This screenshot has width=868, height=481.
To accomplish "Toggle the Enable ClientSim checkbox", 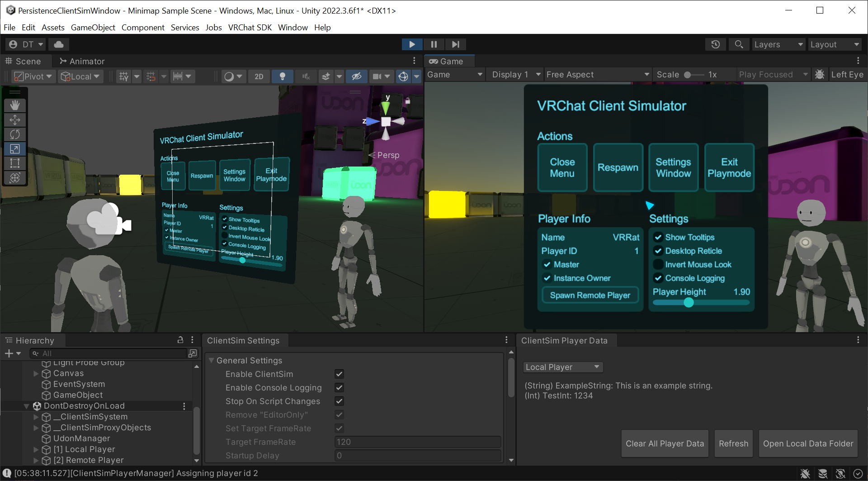I will pos(339,374).
